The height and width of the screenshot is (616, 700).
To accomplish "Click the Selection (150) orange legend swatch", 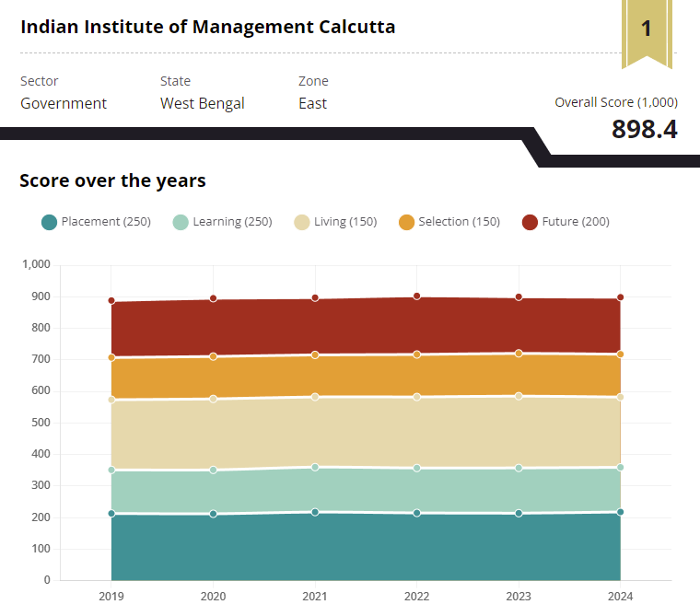I will click(x=406, y=222).
